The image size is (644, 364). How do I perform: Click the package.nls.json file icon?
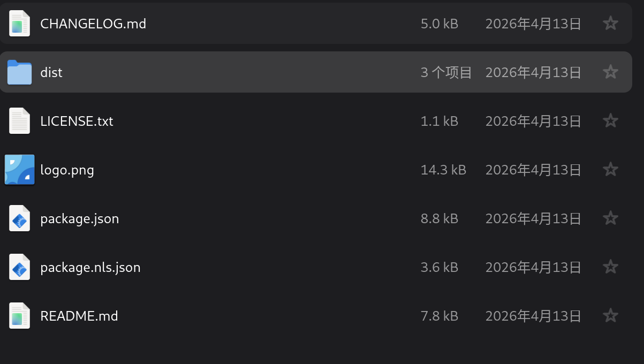point(20,267)
